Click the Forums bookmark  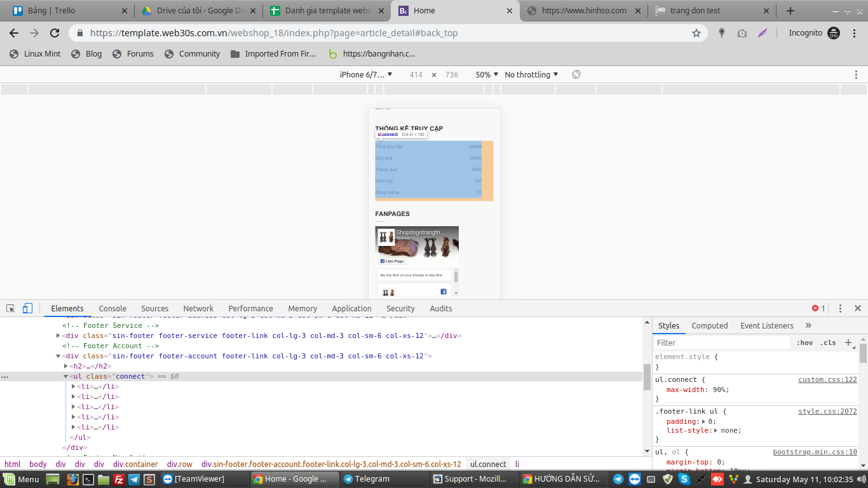tap(133, 54)
